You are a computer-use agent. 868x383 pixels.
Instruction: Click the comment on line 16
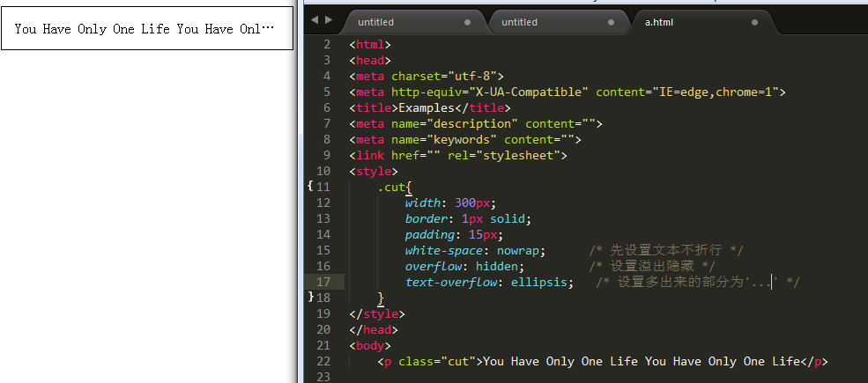(652, 267)
